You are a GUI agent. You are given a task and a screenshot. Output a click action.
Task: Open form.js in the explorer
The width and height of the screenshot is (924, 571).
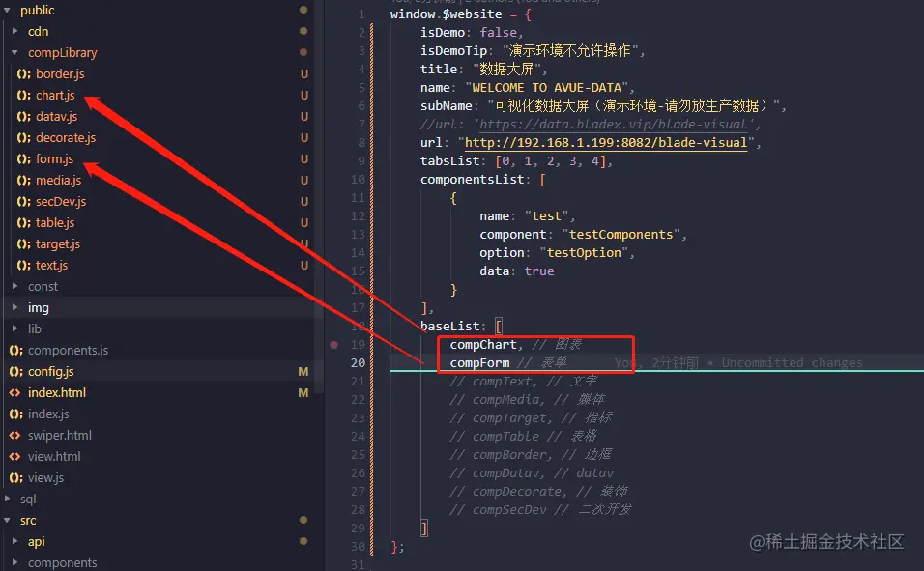click(x=55, y=158)
